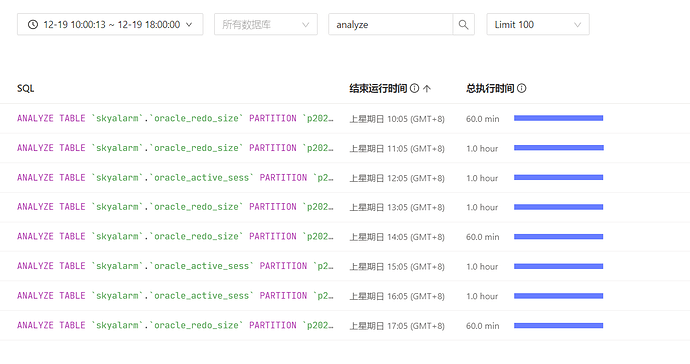The width and height of the screenshot is (690, 364).
Task: Click end time 上星期日 16:05 (GMT+8)
Action: click(397, 296)
